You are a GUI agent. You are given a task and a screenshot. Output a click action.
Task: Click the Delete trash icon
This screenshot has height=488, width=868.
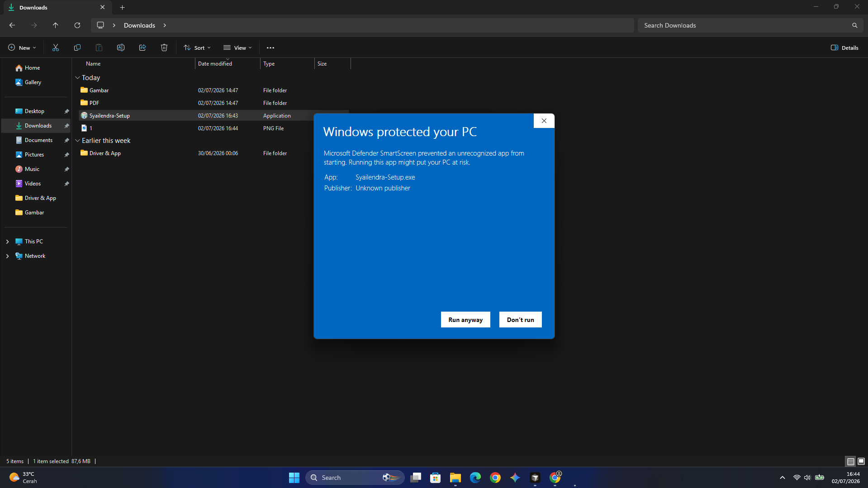(x=164, y=47)
